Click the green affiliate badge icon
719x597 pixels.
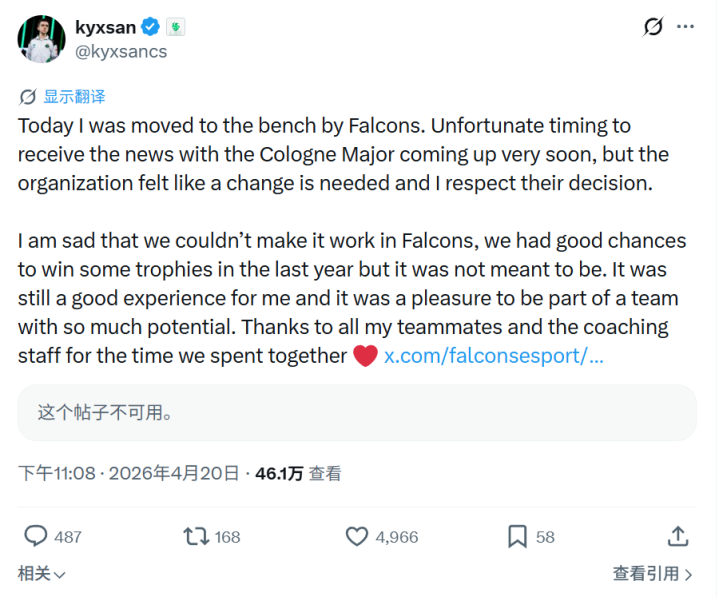click(176, 27)
